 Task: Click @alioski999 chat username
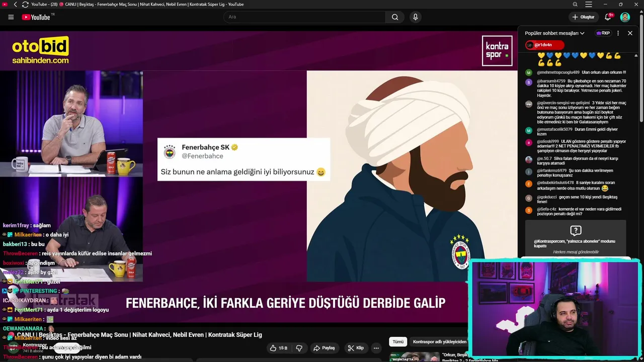pyautogui.click(x=548, y=141)
